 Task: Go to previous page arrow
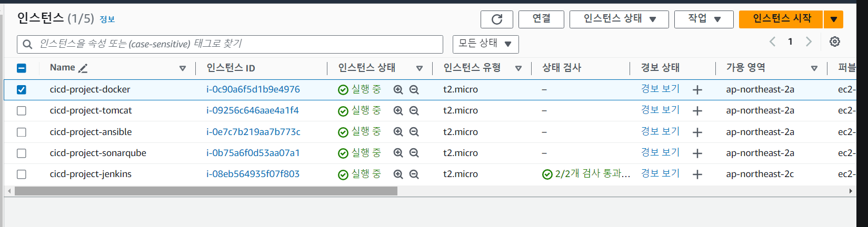coord(773,42)
